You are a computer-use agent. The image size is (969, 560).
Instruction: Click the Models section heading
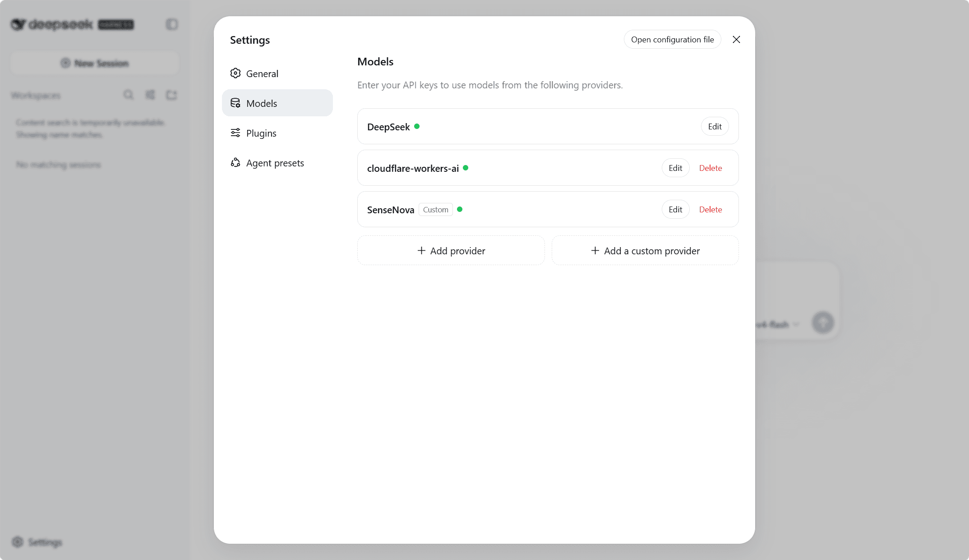[x=375, y=62]
